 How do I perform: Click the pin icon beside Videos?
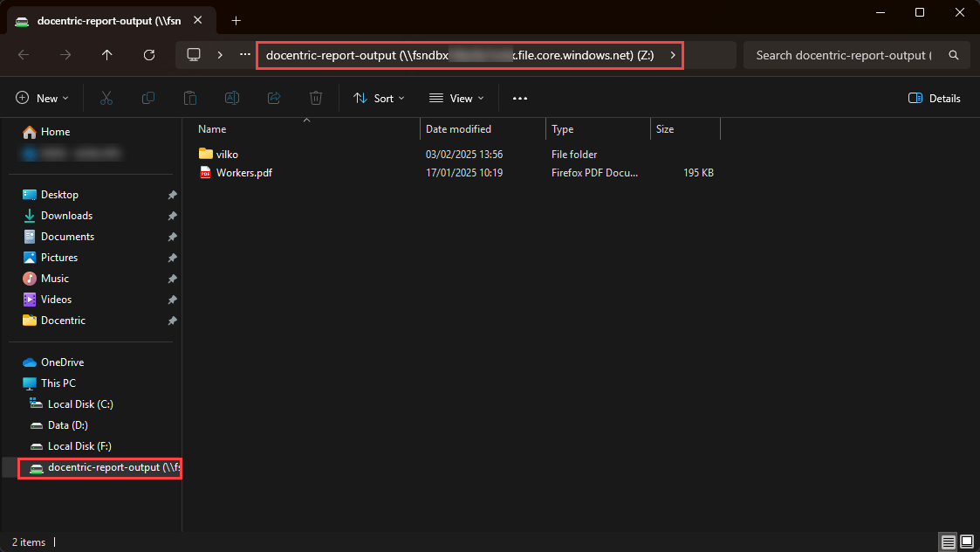pyautogui.click(x=173, y=300)
